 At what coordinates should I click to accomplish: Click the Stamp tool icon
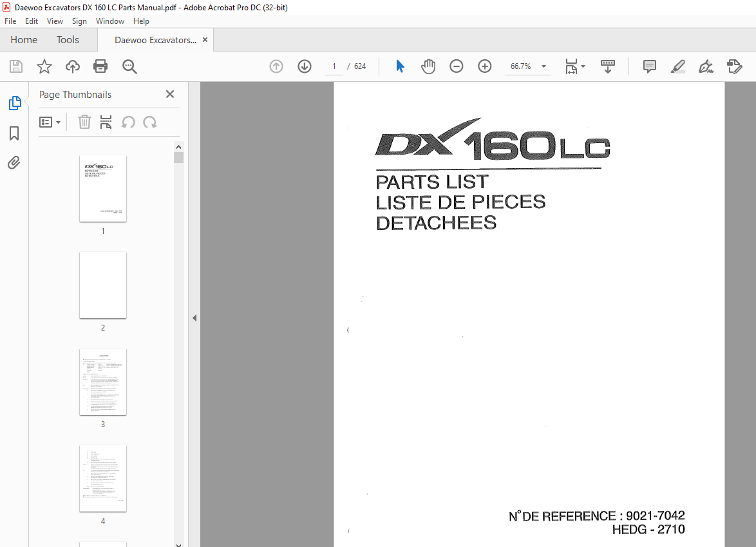[734, 66]
